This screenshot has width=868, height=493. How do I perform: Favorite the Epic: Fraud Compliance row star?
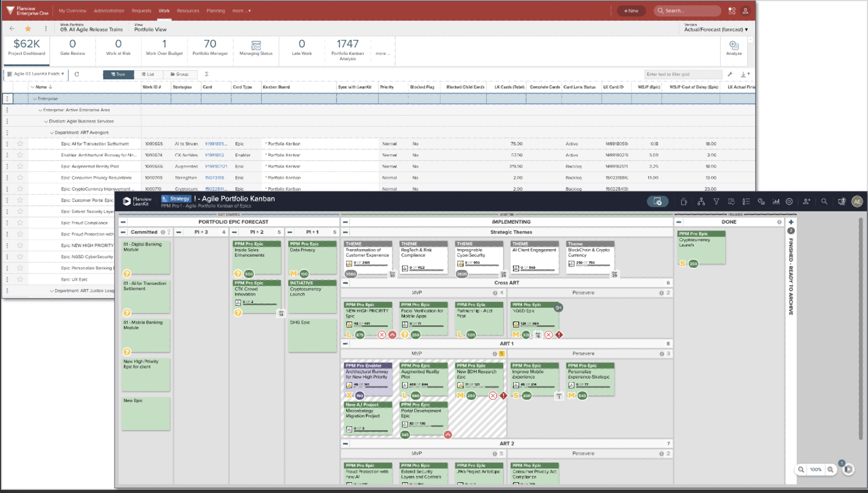pos(20,222)
